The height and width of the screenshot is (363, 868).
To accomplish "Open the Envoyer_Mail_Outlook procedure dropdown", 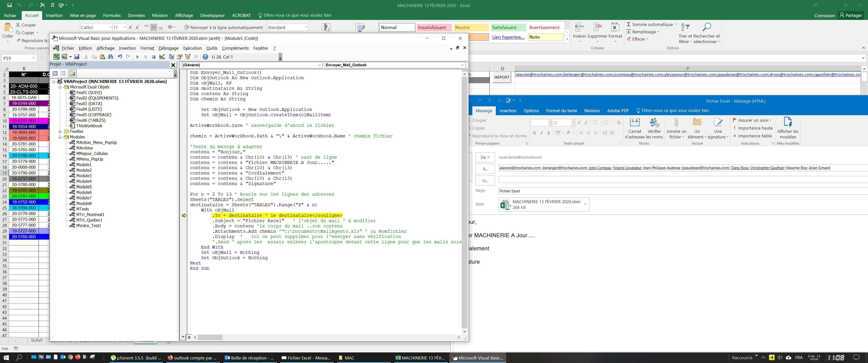I will click(462, 65).
